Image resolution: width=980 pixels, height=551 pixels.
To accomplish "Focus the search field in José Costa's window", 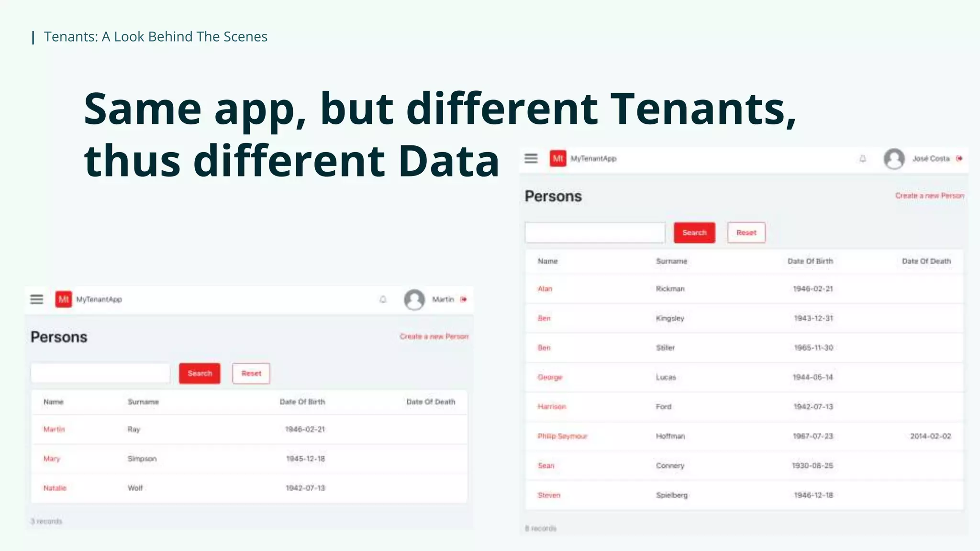I will [595, 232].
